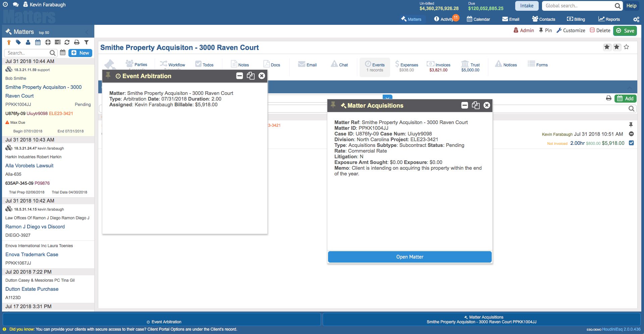Click the blue calendar icon in Matters toolbar
The image size is (644, 334).
pyautogui.click(x=38, y=42)
